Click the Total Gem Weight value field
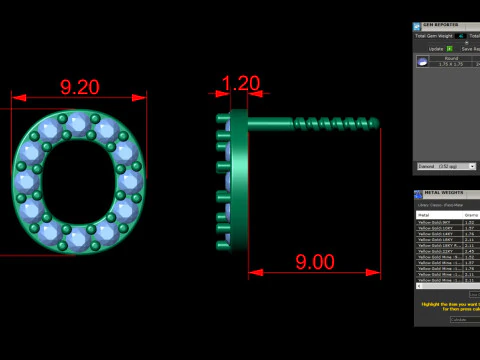 coord(461,36)
